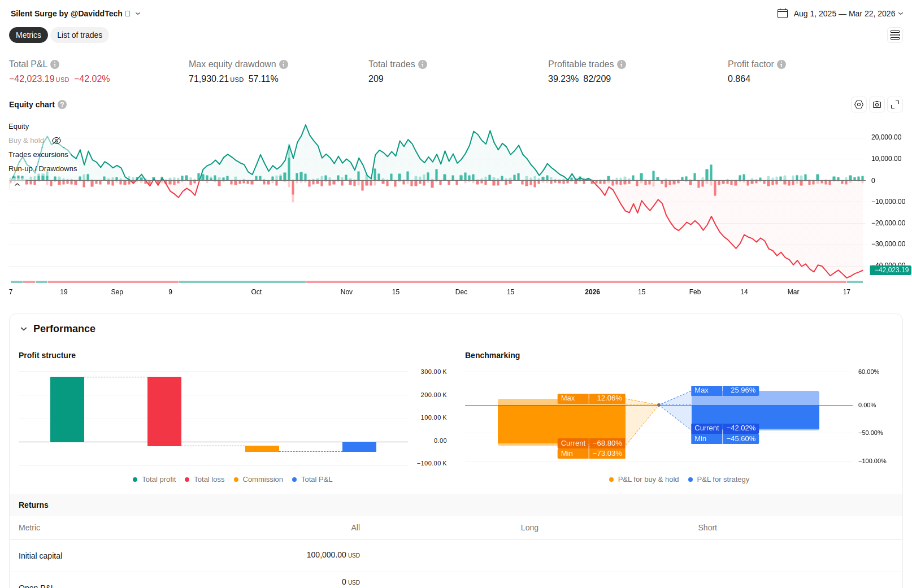Switch to List of trades tab

pyautogui.click(x=80, y=35)
